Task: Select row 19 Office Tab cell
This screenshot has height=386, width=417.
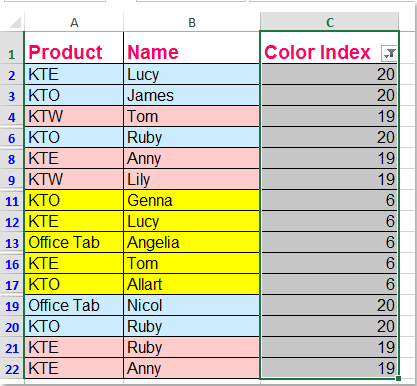Action: pos(74,305)
